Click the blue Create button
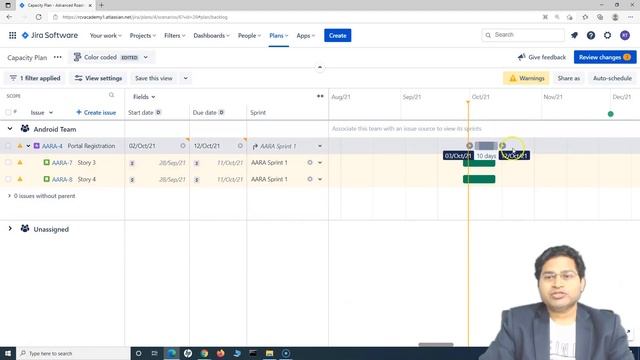Image resolution: width=640 pixels, height=360 pixels. (338, 36)
